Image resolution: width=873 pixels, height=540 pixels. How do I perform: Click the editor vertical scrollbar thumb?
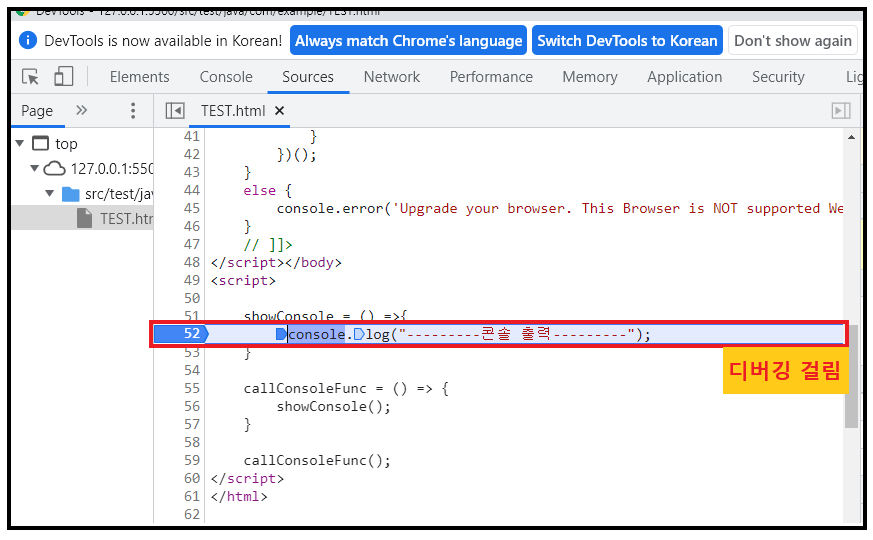(851, 376)
